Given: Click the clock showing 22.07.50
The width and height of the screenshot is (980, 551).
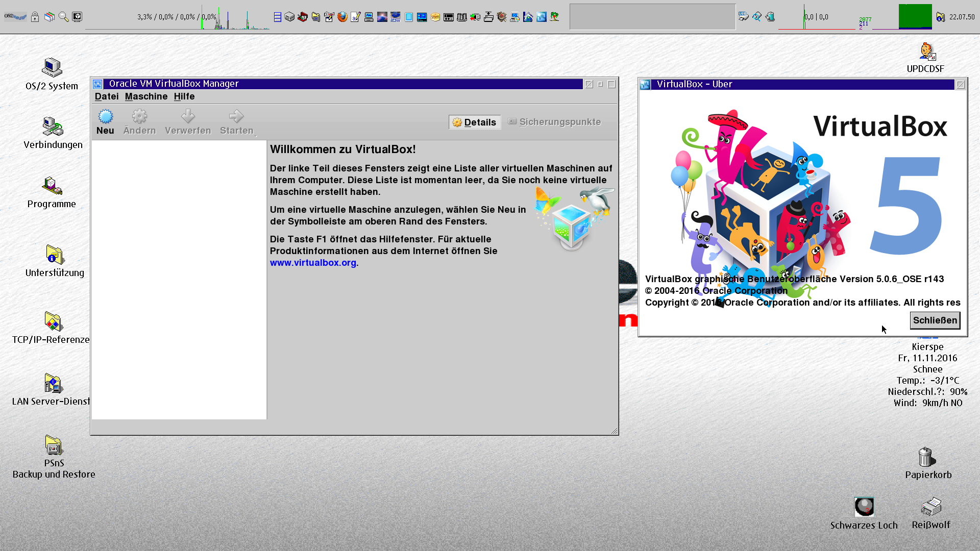Looking at the screenshot, I should (962, 17).
